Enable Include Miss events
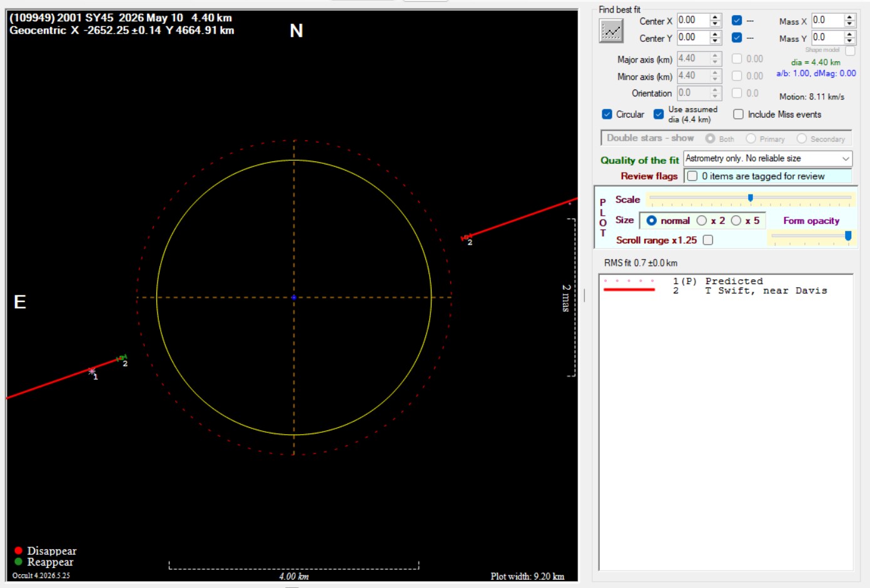The height and width of the screenshot is (588, 870). pos(739,114)
